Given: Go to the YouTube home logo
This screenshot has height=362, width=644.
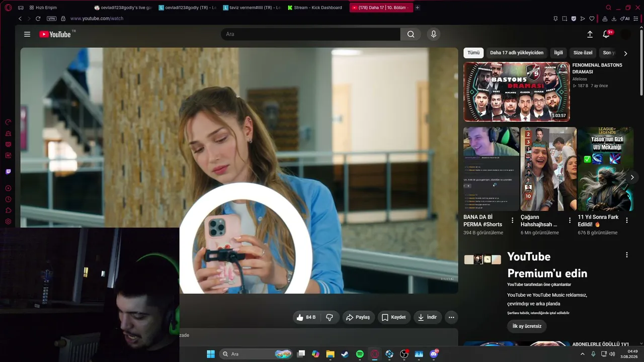Looking at the screenshot, I should point(55,34).
